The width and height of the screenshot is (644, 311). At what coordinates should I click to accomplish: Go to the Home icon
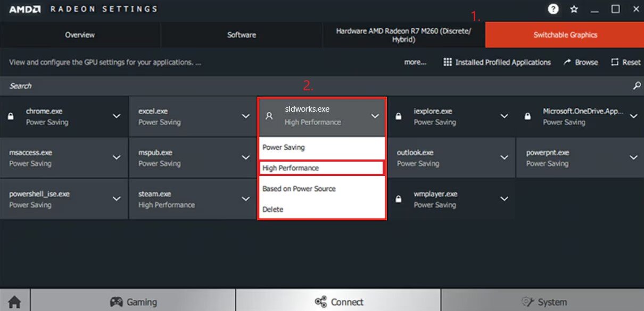15,302
